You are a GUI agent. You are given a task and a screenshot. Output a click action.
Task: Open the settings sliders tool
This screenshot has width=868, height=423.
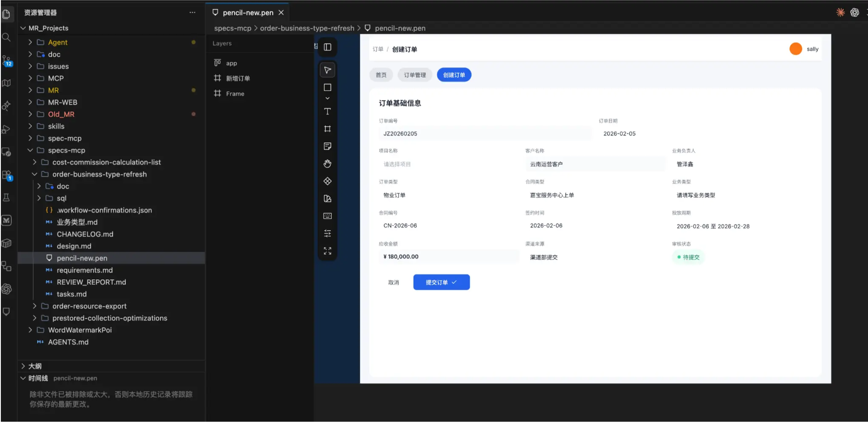point(327,233)
